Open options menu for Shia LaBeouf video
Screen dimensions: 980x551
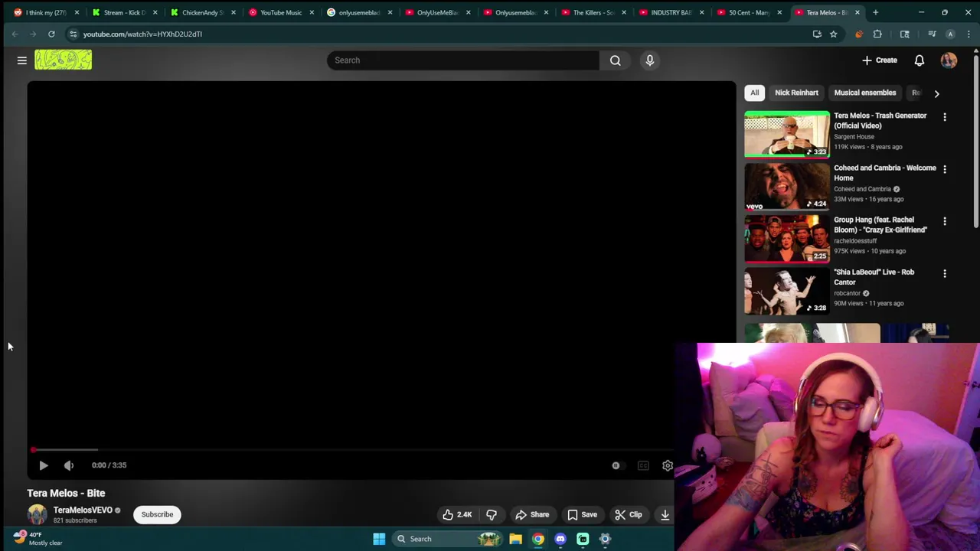coord(945,273)
